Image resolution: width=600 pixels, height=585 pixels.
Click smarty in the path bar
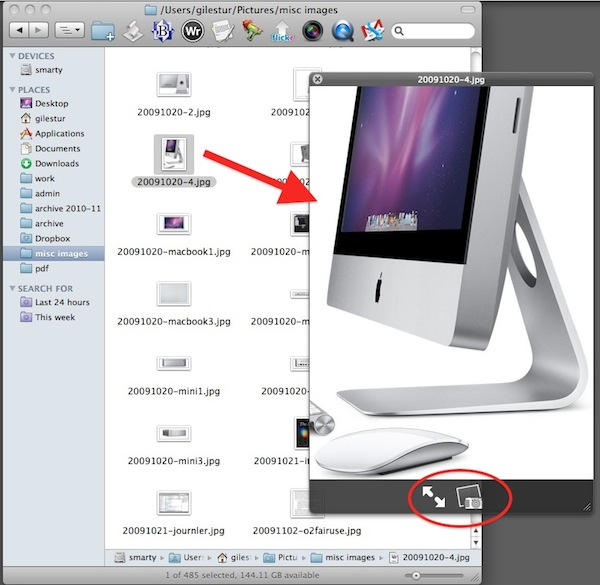[x=136, y=557]
